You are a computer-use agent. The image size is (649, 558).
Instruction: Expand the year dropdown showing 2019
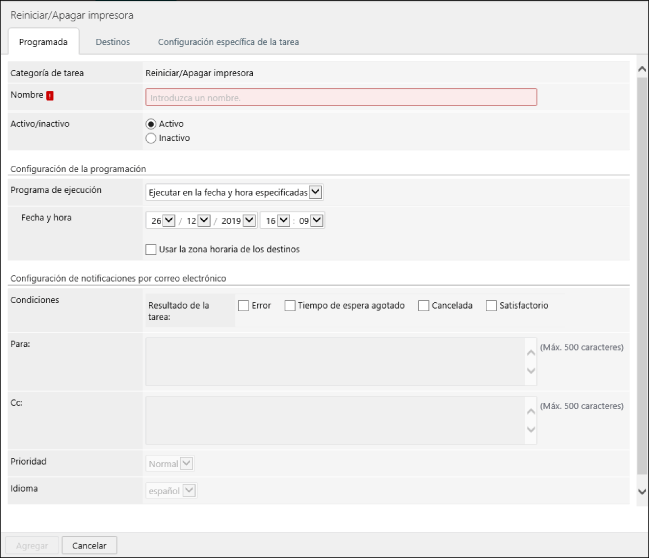pyautogui.click(x=238, y=221)
